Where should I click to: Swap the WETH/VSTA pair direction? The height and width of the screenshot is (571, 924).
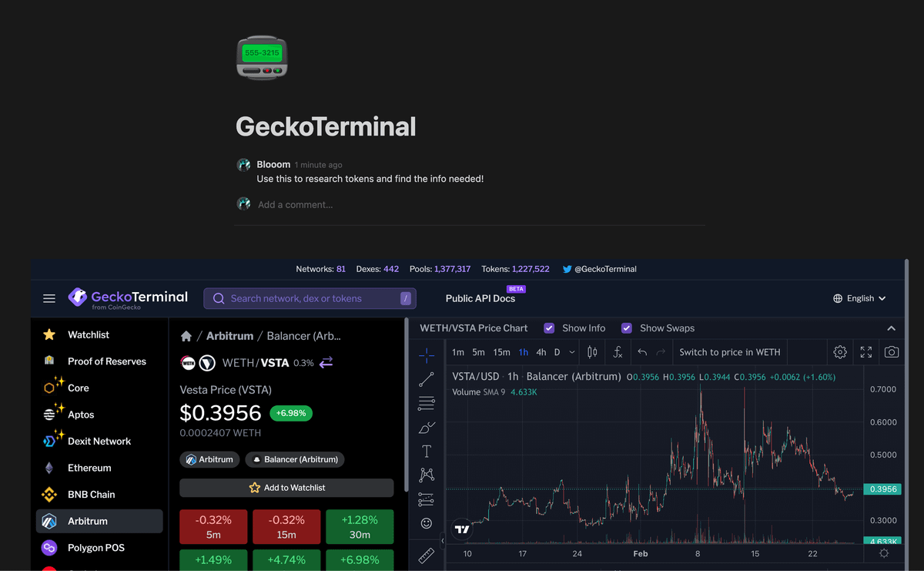click(326, 362)
